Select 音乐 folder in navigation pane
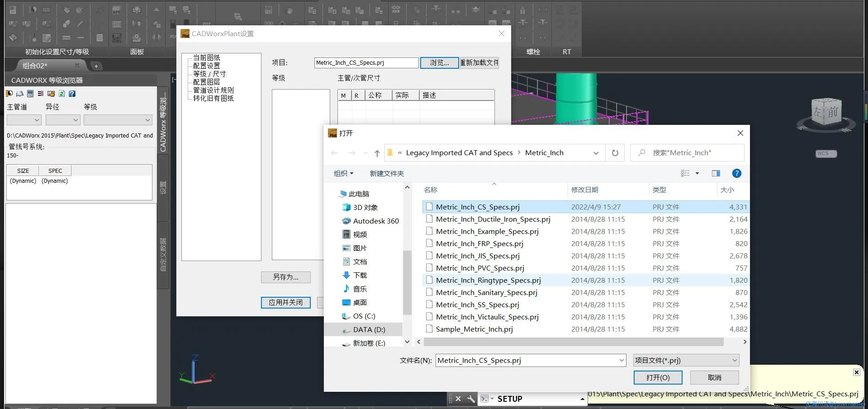This screenshot has height=409, width=868. pos(355,289)
